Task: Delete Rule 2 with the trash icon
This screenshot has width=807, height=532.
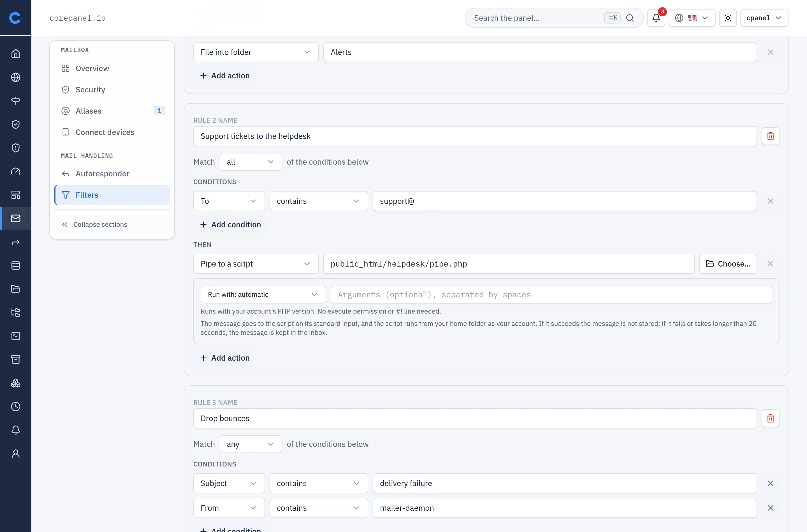Action: pos(770,136)
